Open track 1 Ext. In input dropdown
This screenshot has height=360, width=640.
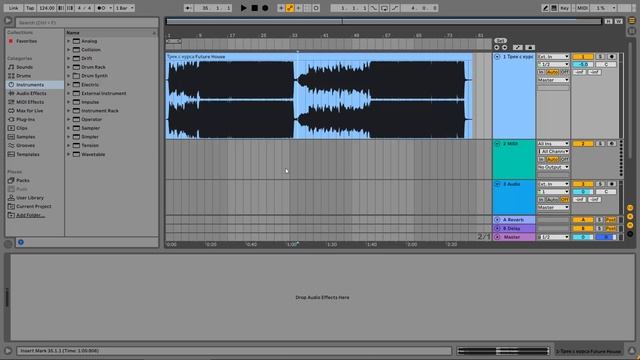point(553,57)
